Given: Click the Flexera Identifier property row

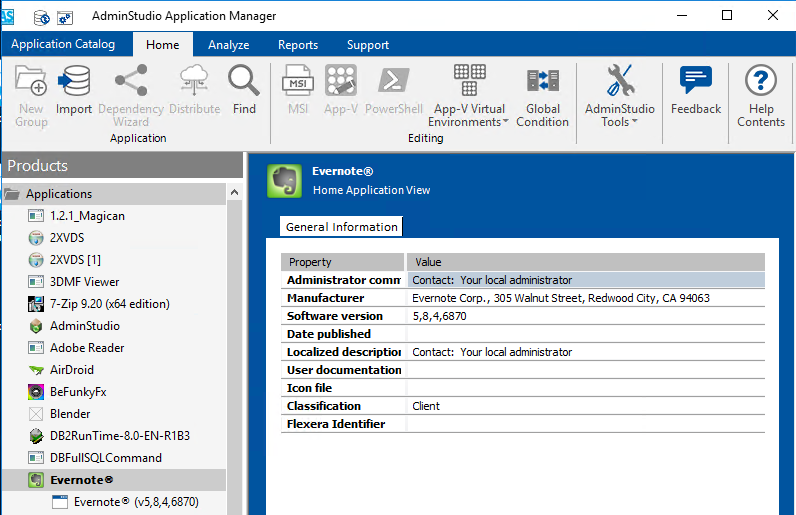Looking at the screenshot, I should [x=523, y=424].
